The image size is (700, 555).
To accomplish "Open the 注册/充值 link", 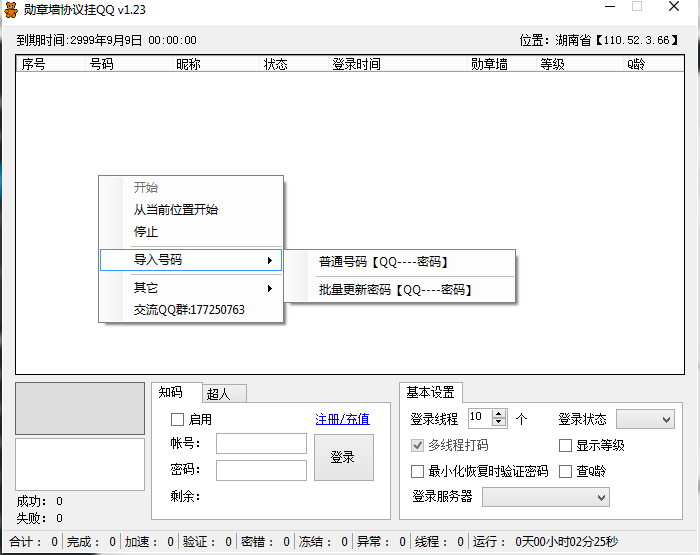I will [x=342, y=419].
